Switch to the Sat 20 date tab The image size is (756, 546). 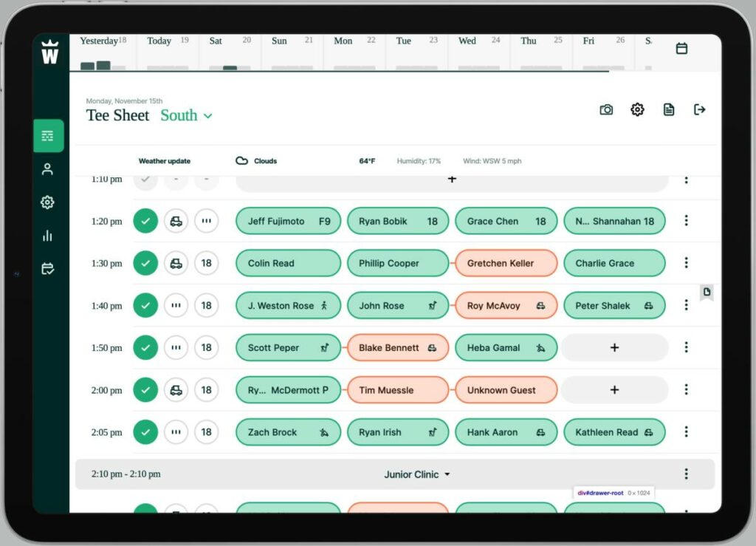click(x=230, y=49)
